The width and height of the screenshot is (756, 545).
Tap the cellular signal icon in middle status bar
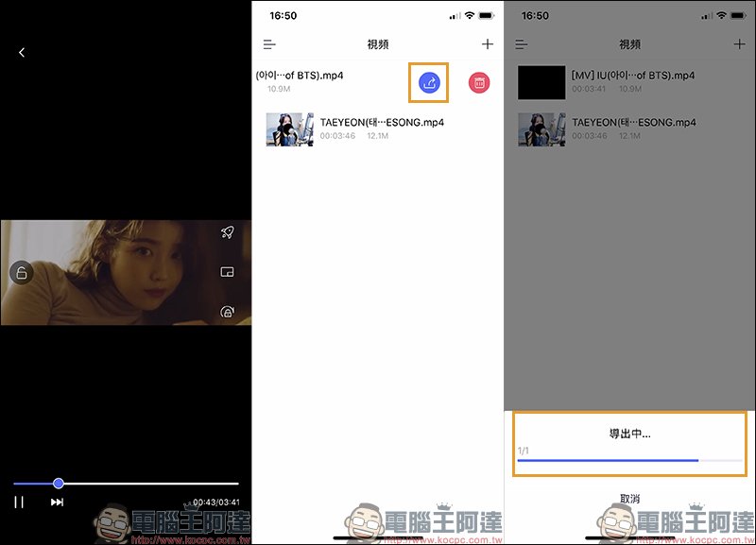pos(455,16)
